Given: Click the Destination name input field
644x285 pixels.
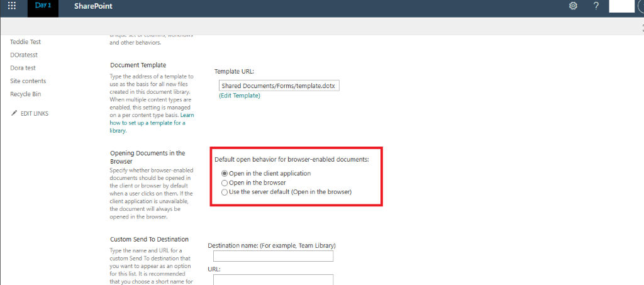Looking at the screenshot, I should click(x=273, y=256).
